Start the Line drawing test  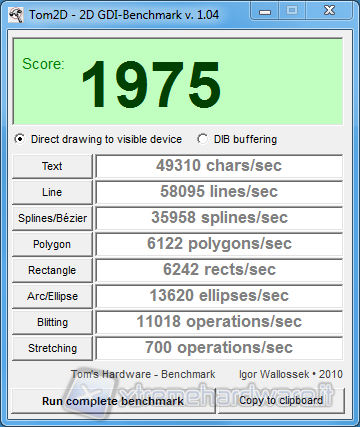[x=52, y=192]
